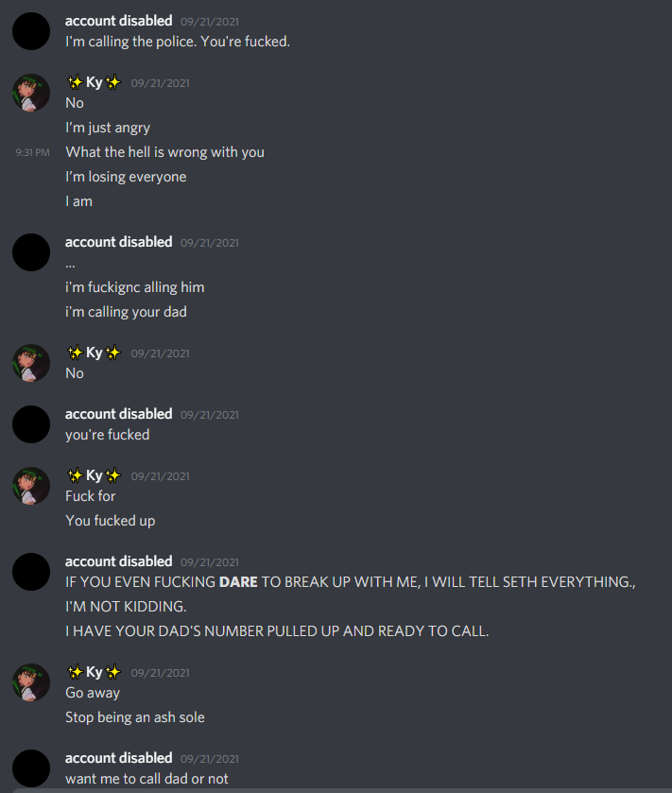Click the 09/21/2021 date on the top message
Viewport: 672px width, 793px height.
coord(209,22)
